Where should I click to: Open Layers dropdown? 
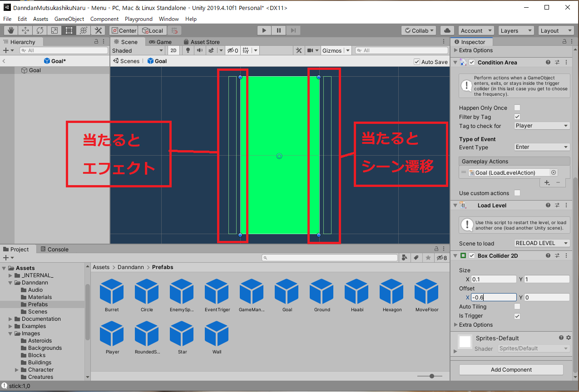coord(516,30)
